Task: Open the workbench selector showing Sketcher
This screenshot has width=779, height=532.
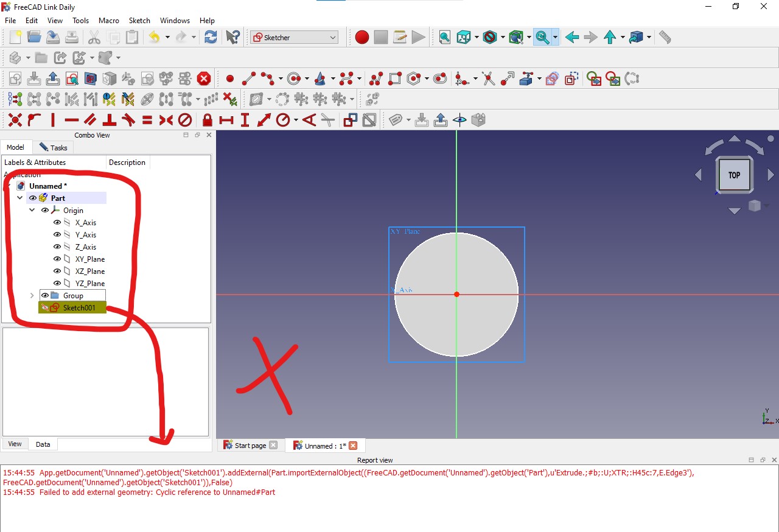Action: click(294, 37)
